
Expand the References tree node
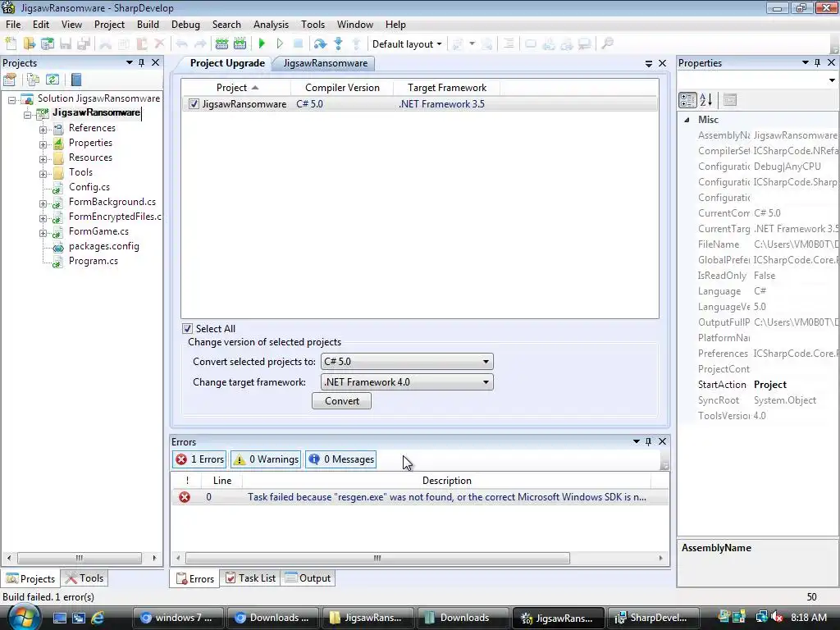click(43, 129)
